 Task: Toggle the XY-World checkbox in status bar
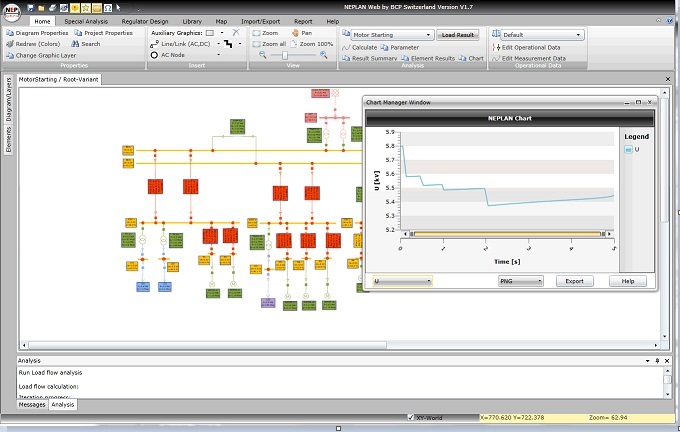pyautogui.click(x=411, y=418)
